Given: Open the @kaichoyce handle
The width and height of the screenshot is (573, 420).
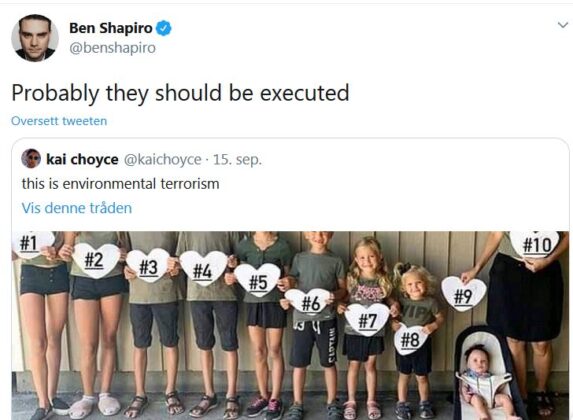Looking at the screenshot, I should pos(163,160).
